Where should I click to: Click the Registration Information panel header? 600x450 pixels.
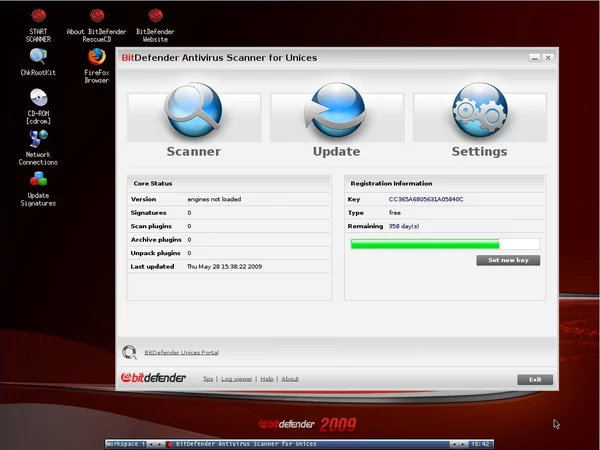pos(445,184)
